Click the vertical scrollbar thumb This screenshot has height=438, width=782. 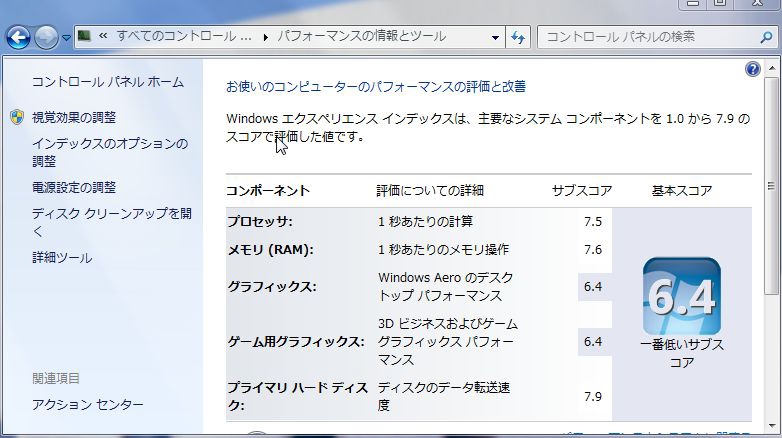pos(772,186)
